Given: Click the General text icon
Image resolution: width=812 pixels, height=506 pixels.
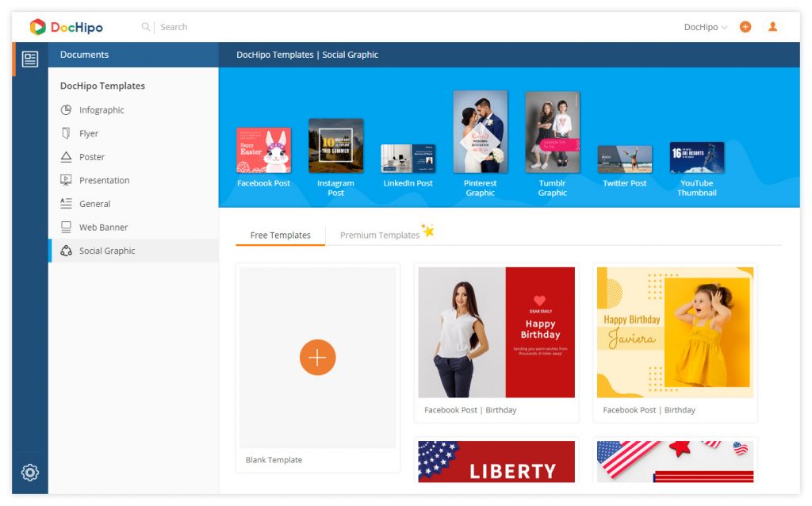Looking at the screenshot, I should pyautogui.click(x=66, y=204).
